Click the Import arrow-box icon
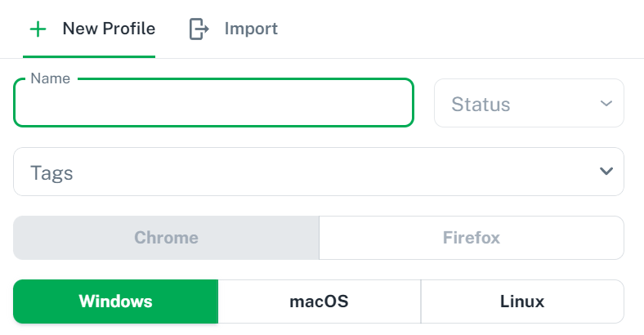Image resolution: width=644 pixels, height=335 pixels. tap(199, 29)
